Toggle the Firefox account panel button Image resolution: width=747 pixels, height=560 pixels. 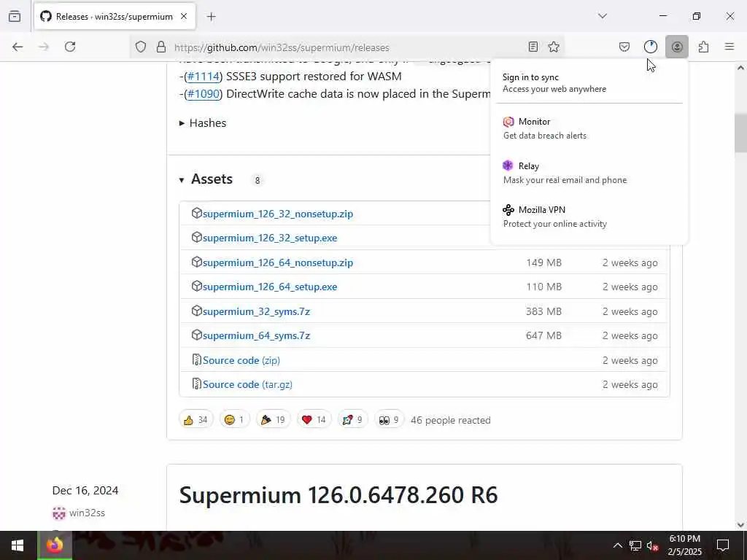pos(677,47)
